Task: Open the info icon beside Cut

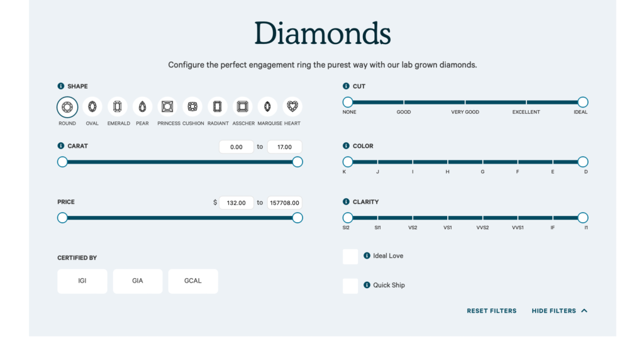Action: click(x=346, y=86)
